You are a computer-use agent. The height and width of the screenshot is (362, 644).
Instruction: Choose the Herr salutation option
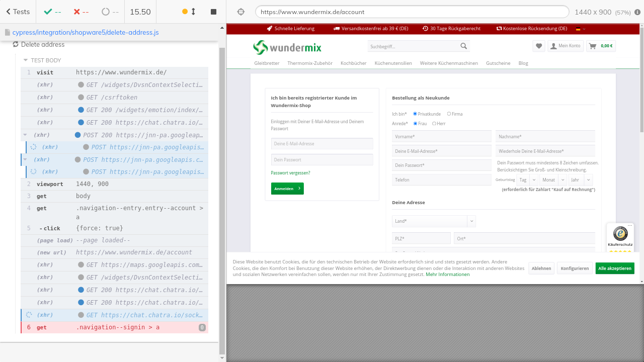pyautogui.click(x=434, y=124)
